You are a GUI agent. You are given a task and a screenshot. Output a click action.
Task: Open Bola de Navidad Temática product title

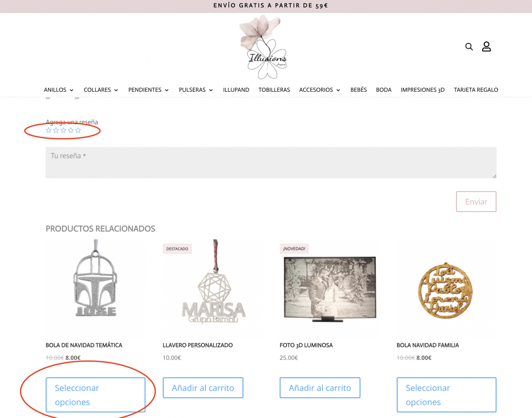(x=84, y=345)
